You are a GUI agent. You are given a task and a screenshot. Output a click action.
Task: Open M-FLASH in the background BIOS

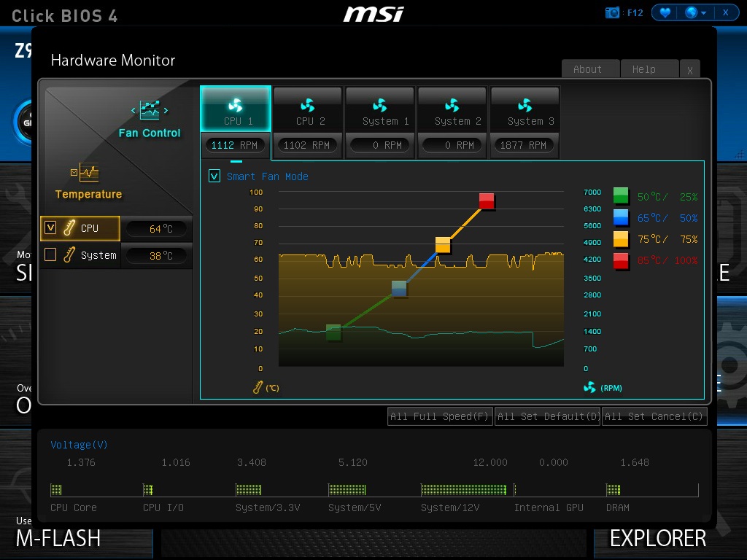click(58, 539)
